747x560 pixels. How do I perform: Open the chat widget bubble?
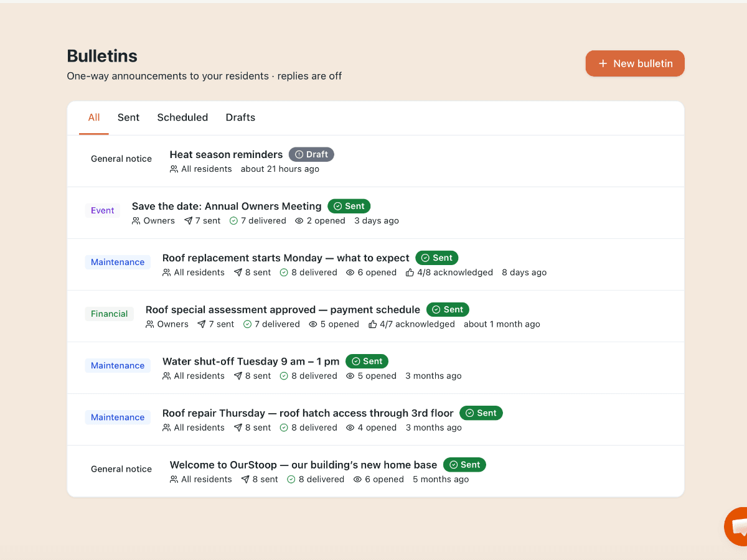736,526
